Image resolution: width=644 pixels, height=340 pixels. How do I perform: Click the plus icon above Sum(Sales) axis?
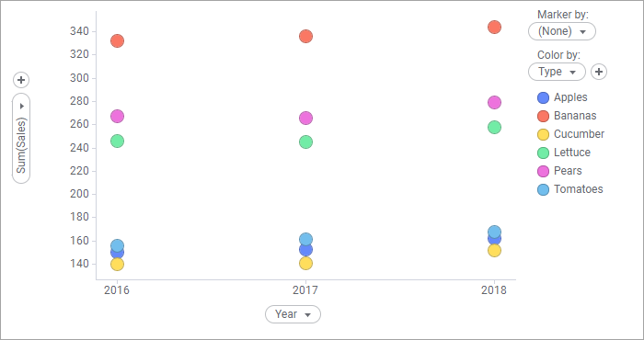click(21, 80)
